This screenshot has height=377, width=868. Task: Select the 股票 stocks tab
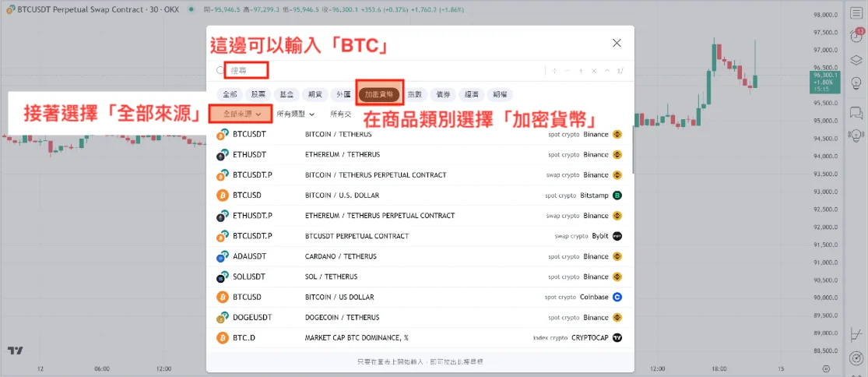(258, 95)
